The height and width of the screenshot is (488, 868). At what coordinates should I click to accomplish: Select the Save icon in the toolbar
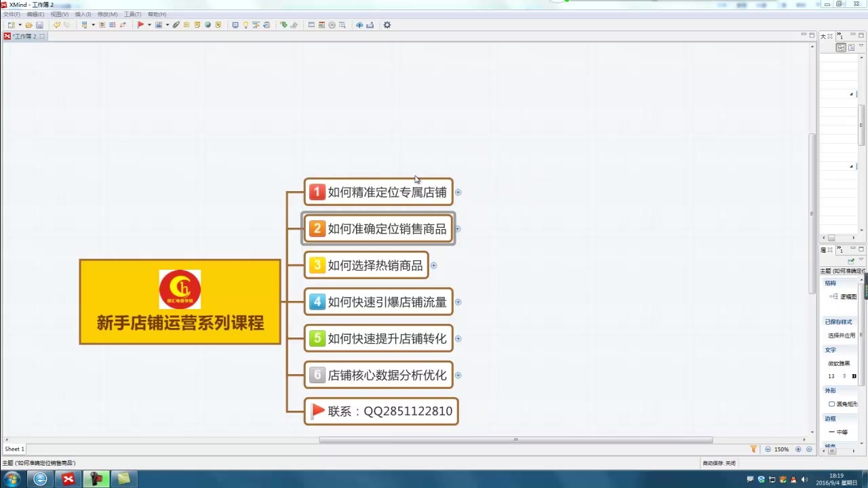40,24
